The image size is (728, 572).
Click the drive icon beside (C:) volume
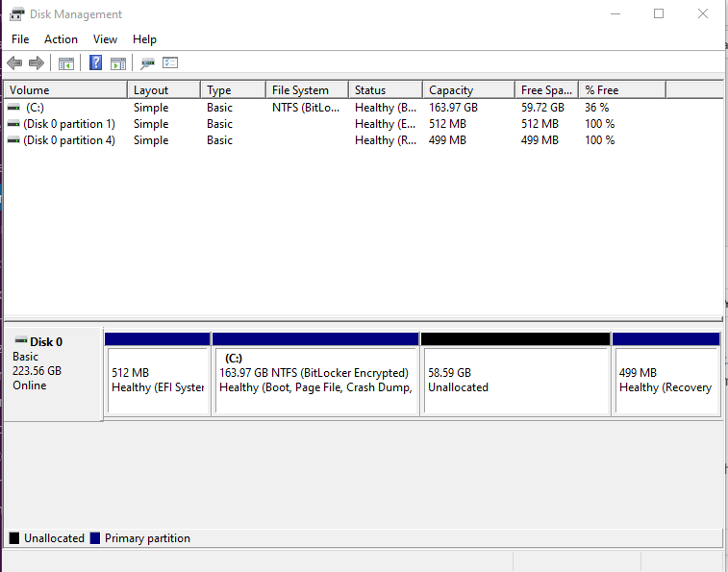(x=13, y=108)
